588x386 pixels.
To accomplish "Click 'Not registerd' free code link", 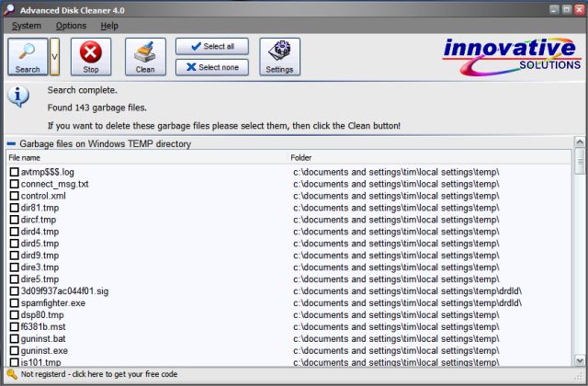I will pos(99,374).
